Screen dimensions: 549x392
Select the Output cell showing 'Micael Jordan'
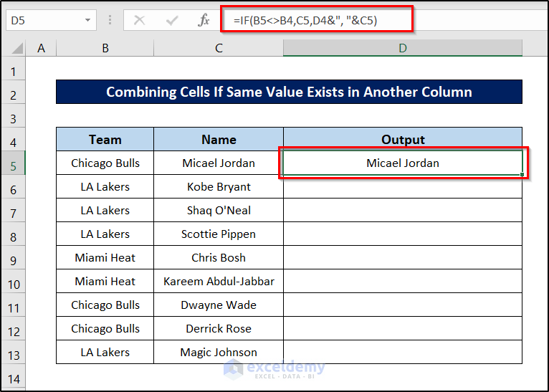pyautogui.click(x=403, y=163)
